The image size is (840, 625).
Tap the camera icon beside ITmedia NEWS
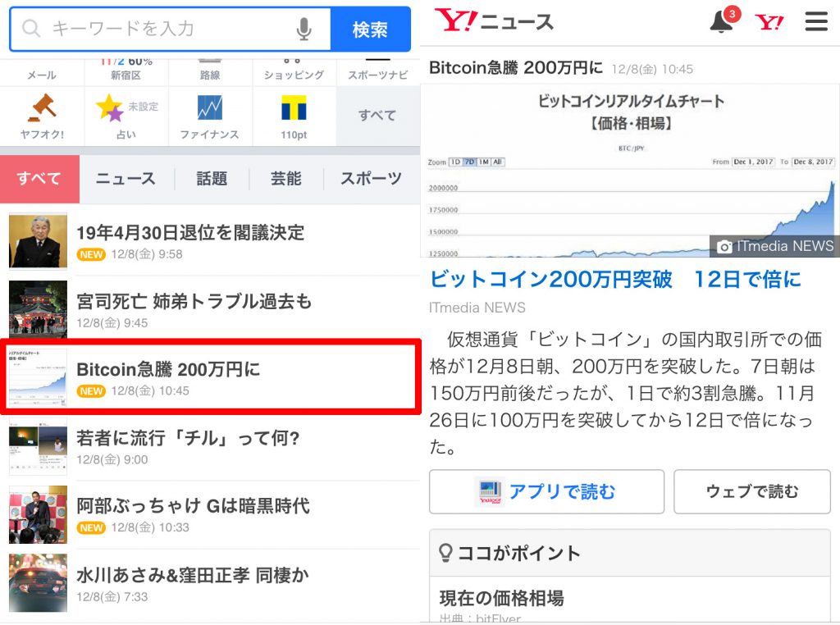(x=724, y=246)
